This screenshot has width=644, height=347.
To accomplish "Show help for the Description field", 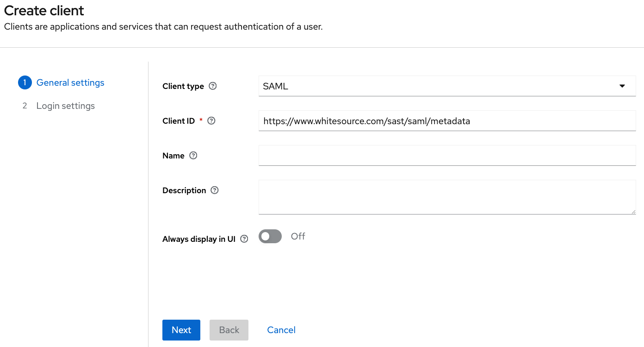I will [215, 190].
